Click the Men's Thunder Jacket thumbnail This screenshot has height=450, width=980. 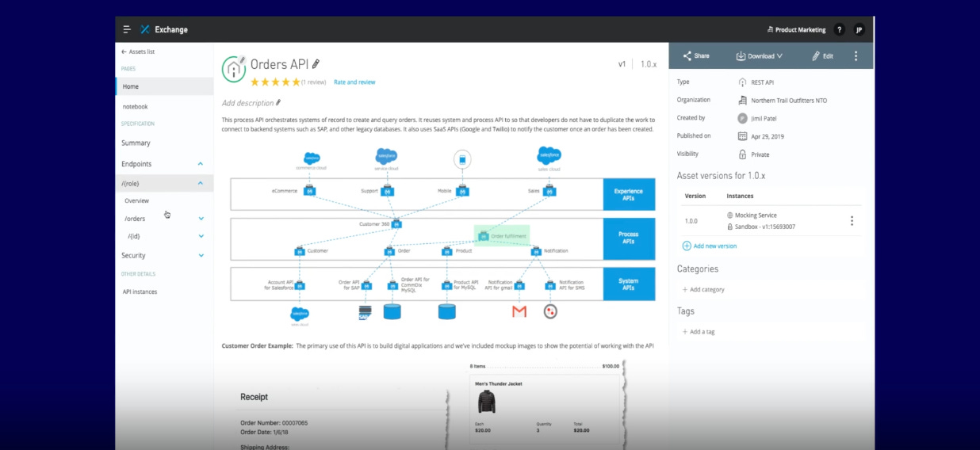tap(486, 402)
